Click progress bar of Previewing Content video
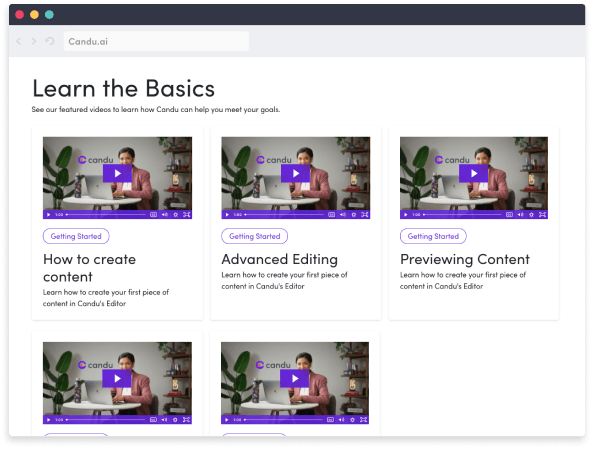The image size is (593, 449). [462, 214]
